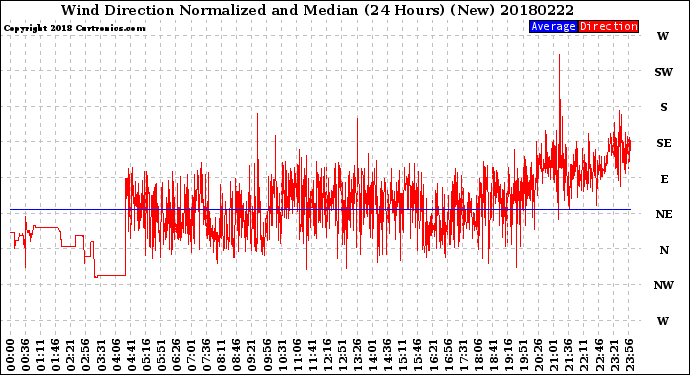
Task: Select the red 'Direction' legend entry
Action: coord(608,26)
